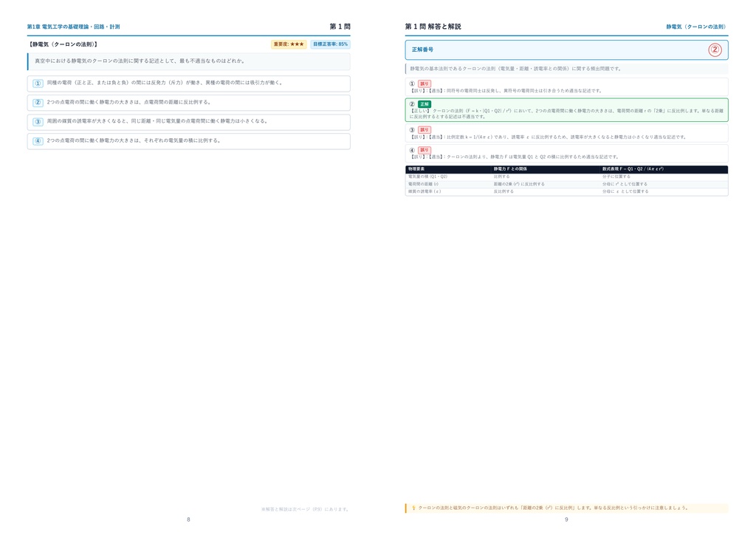Select answer option ① circled number icon
The image size is (756, 535).
tap(38, 84)
